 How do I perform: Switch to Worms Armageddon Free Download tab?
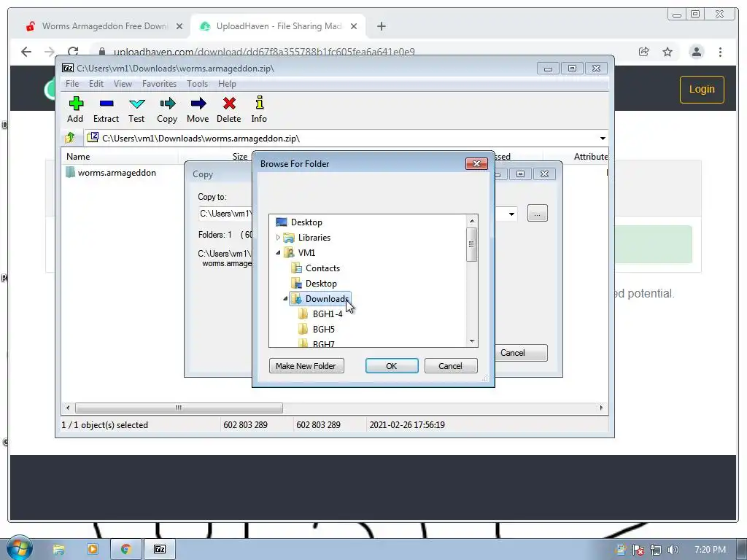pyautogui.click(x=104, y=26)
